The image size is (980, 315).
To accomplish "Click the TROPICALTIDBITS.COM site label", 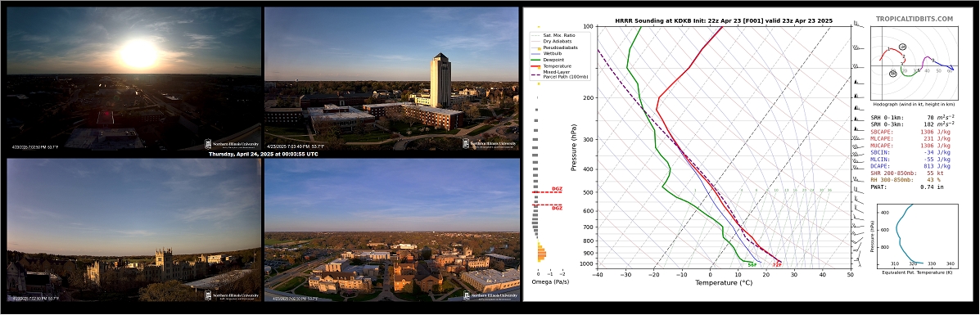I will (x=914, y=20).
